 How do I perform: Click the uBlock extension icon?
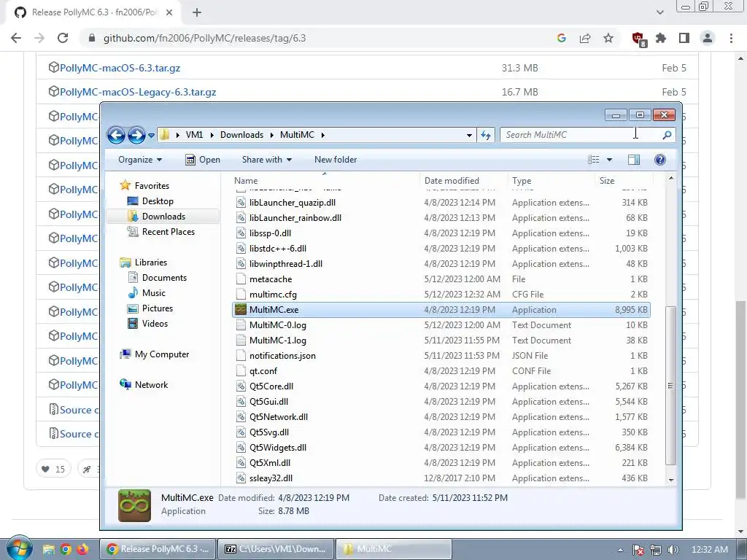click(638, 39)
